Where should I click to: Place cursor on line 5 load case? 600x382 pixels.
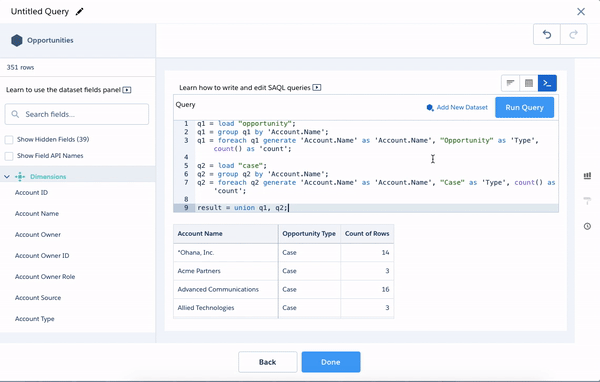(x=232, y=166)
